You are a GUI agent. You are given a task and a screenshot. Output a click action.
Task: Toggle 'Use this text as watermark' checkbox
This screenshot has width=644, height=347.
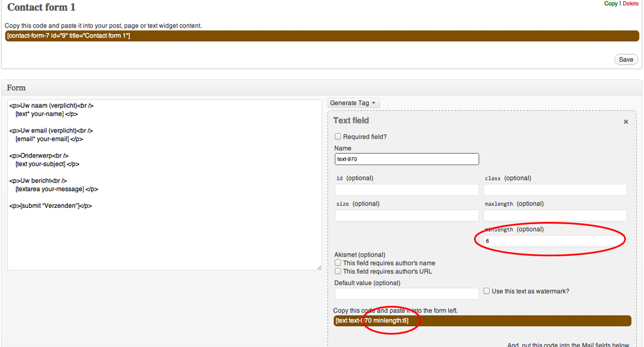point(487,291)
